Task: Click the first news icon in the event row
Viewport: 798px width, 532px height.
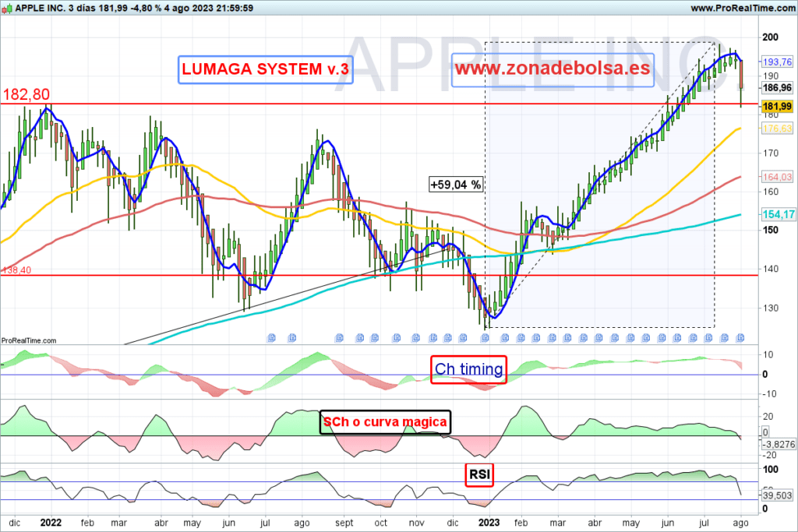Action: [x=271, y=338]
